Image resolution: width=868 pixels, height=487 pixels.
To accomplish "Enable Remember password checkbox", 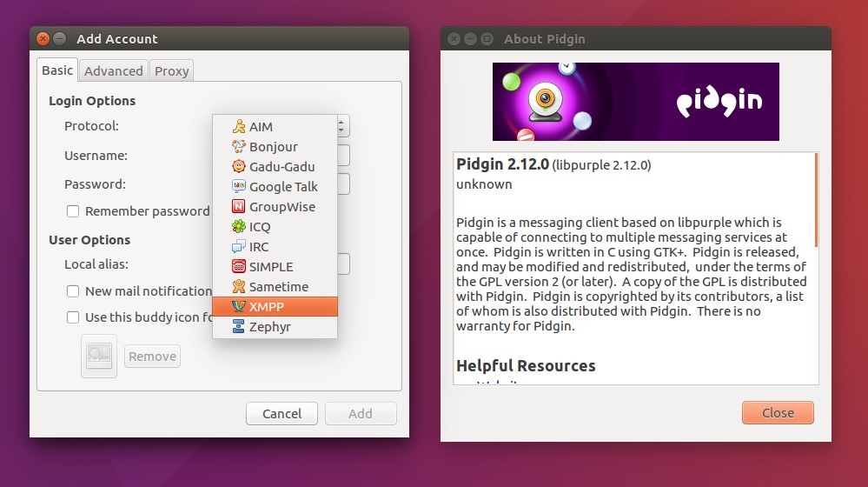I will 72,211.
